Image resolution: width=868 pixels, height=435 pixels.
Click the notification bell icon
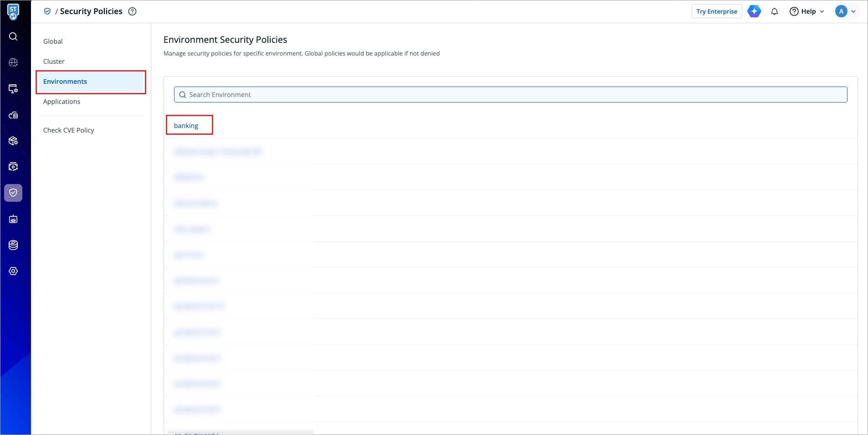pos(774,11)
